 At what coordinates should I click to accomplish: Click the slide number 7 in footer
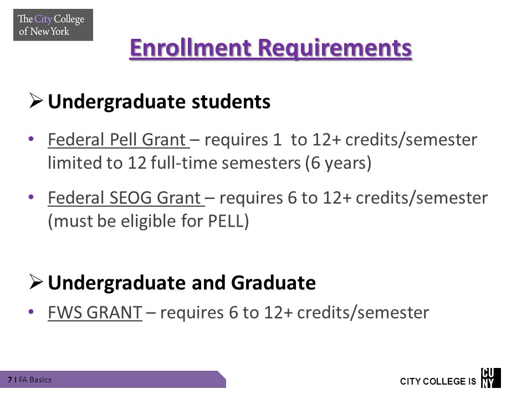pyautogui.click(x=10, y=380)
